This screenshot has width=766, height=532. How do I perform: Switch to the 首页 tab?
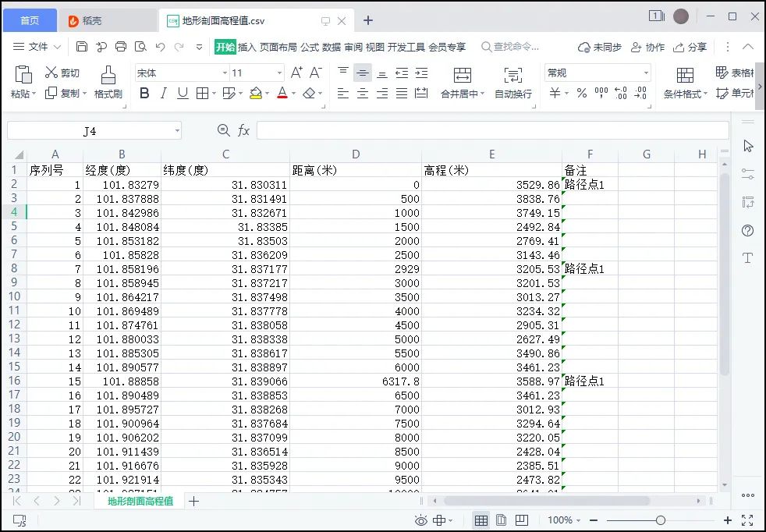pyautogui.click(x=30, y=20)
